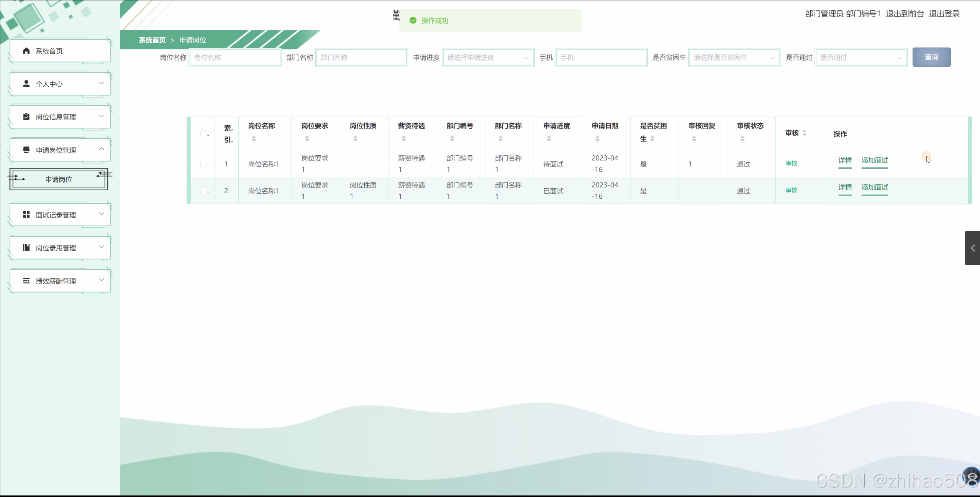980x497 pixels.
Task: Open 详情 link for first row
Action: (x=845, y=160)
